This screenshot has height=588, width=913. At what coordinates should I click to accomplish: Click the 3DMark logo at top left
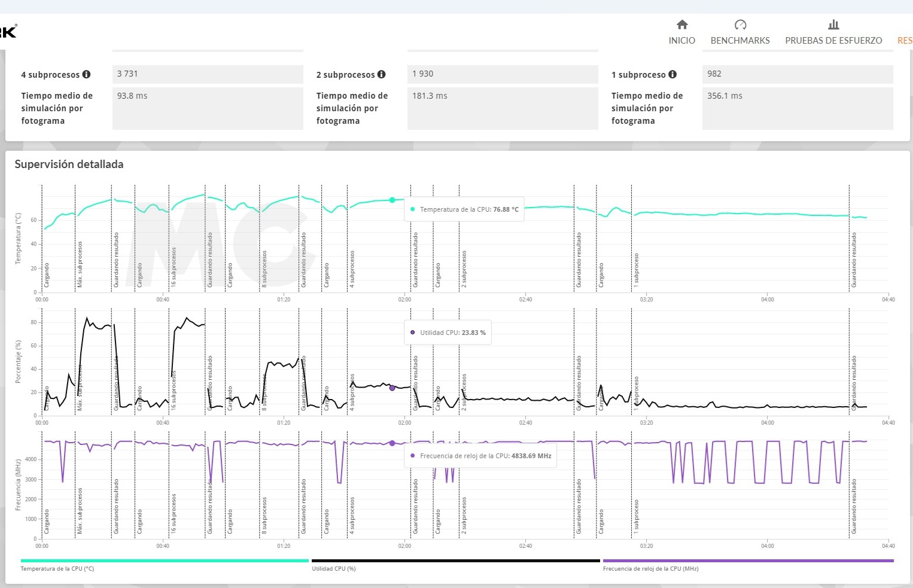click(8, 31)
